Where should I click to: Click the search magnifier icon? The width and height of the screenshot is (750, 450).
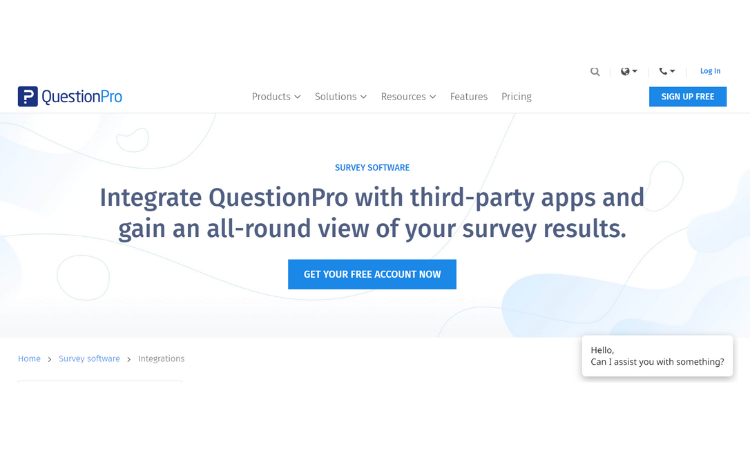click(595, 72)
